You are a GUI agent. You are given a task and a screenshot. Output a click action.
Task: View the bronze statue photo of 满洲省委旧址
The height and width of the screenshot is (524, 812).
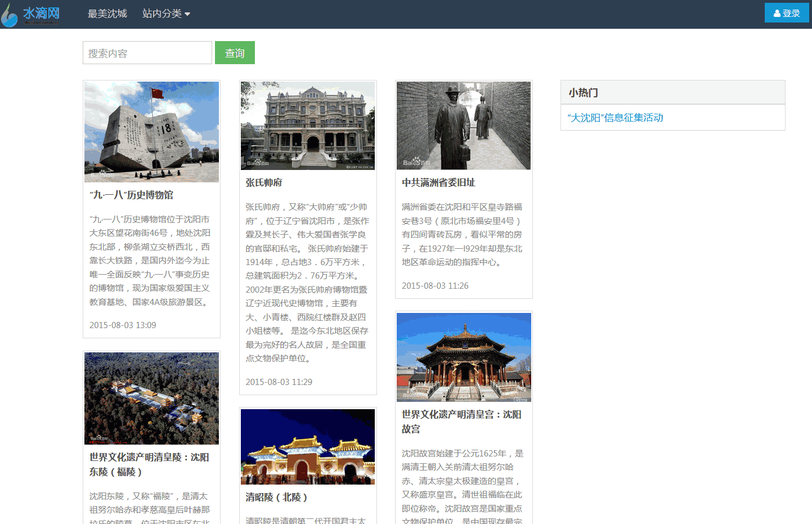464,126
